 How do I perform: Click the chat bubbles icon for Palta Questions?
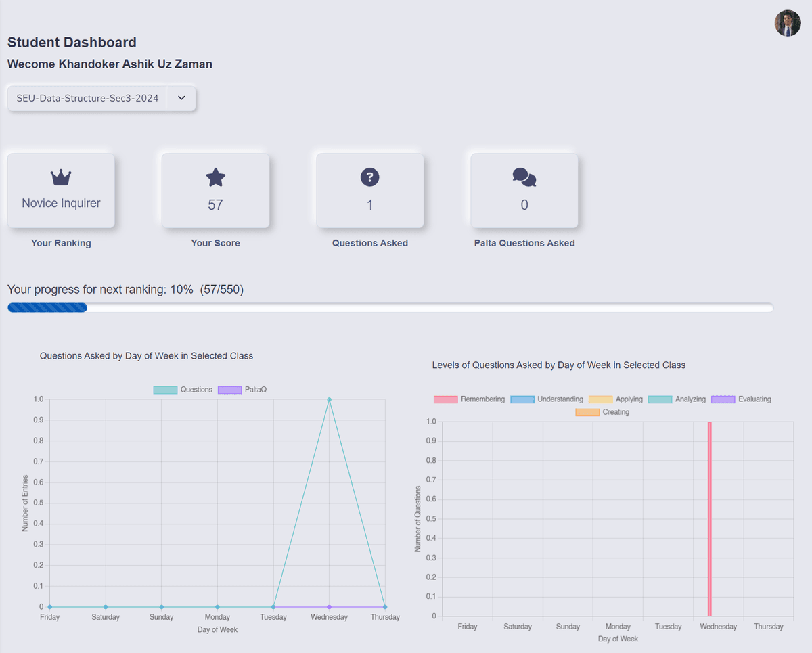pyautogui.click(x=524, y=177)
